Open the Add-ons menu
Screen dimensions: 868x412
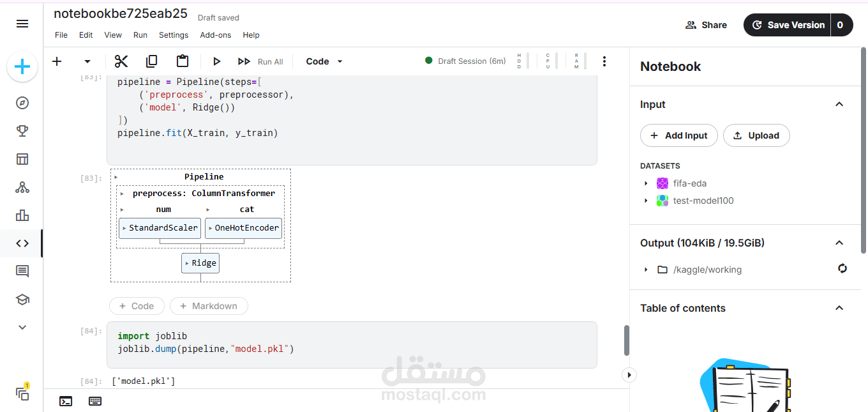pos(215,35)
